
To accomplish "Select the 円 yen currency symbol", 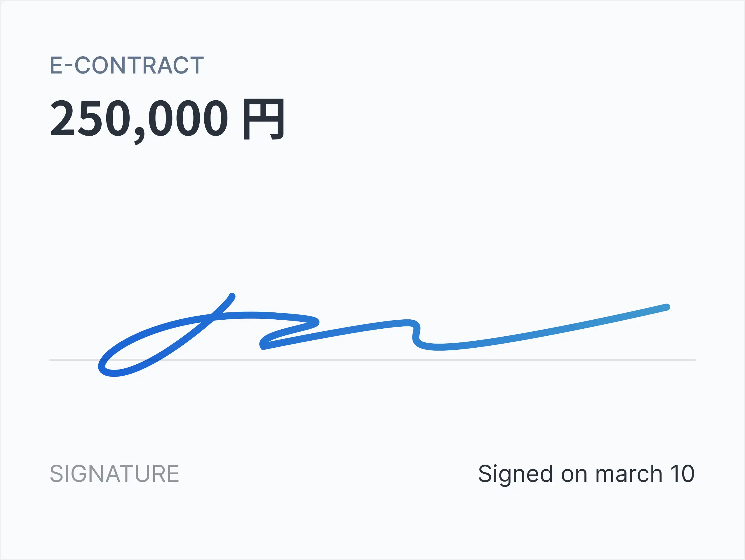I will [x=263, y=119].
